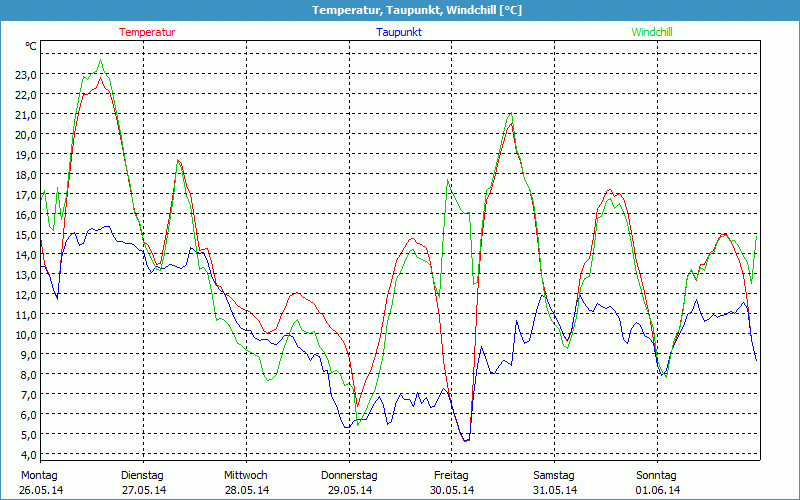Select the 5,0 y-axis value

tap(28, 435)
